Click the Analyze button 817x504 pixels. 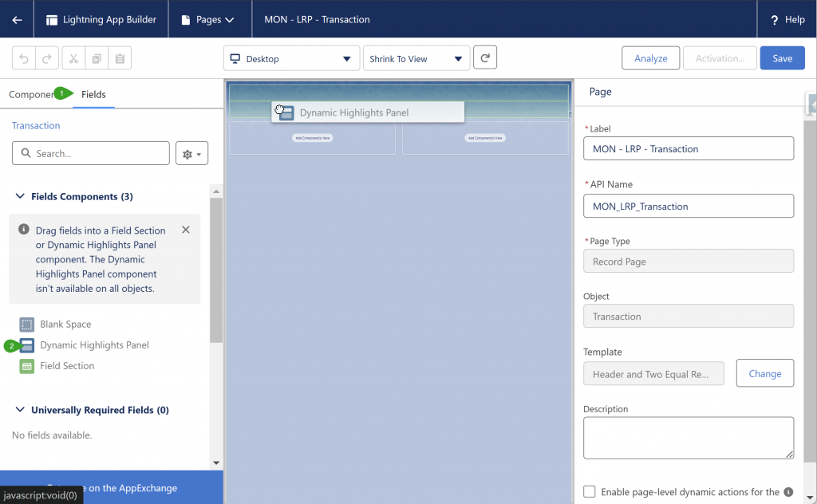pos(651,58)
